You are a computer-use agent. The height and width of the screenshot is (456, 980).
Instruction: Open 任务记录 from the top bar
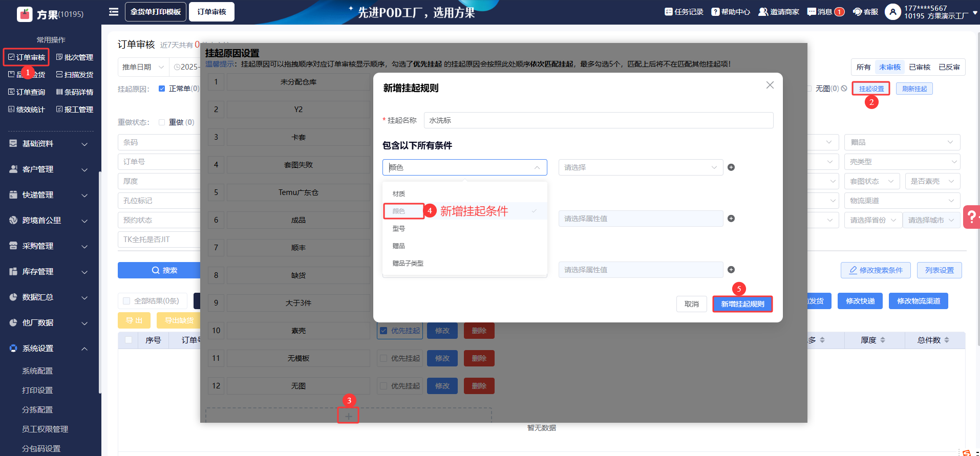[684, 12]
